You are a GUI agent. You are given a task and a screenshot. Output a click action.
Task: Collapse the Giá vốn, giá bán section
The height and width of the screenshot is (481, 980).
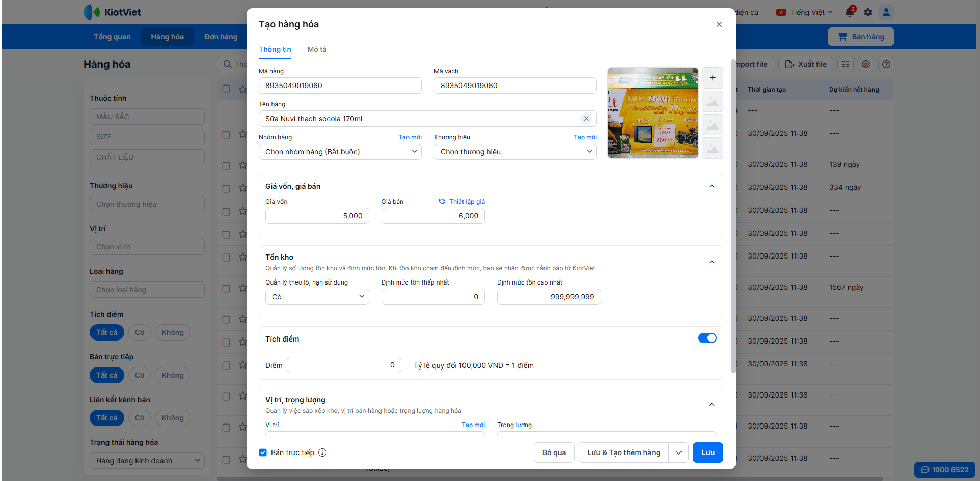712,186
